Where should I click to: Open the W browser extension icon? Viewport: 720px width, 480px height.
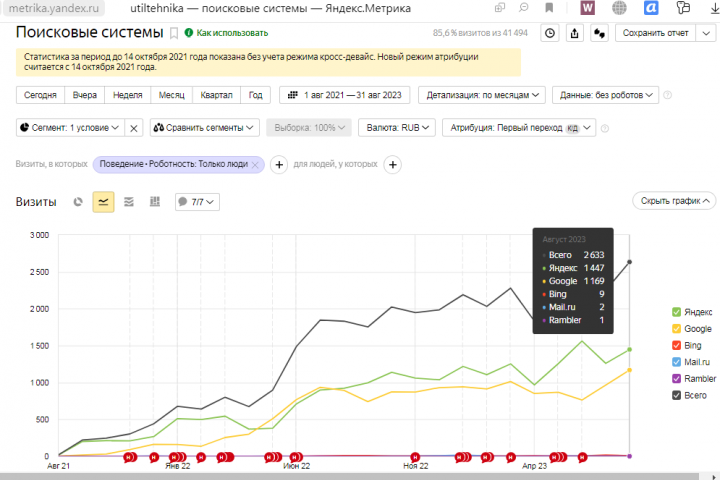pos(587,8)
